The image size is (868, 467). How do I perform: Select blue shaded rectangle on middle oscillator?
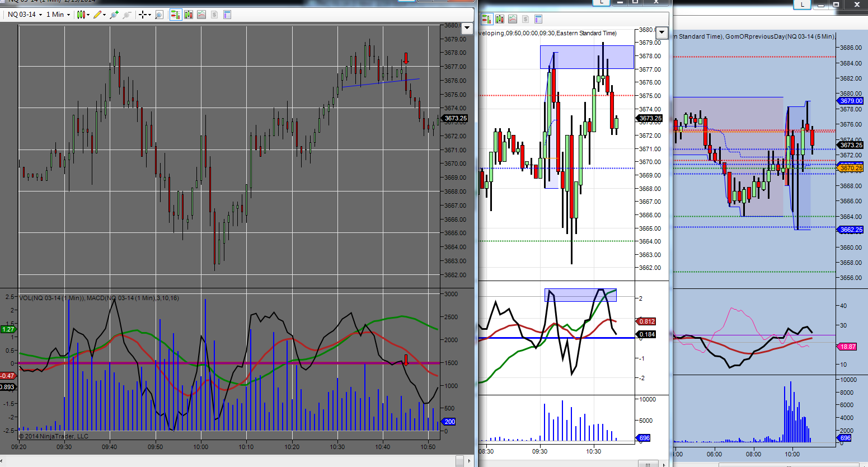point(580,295)
